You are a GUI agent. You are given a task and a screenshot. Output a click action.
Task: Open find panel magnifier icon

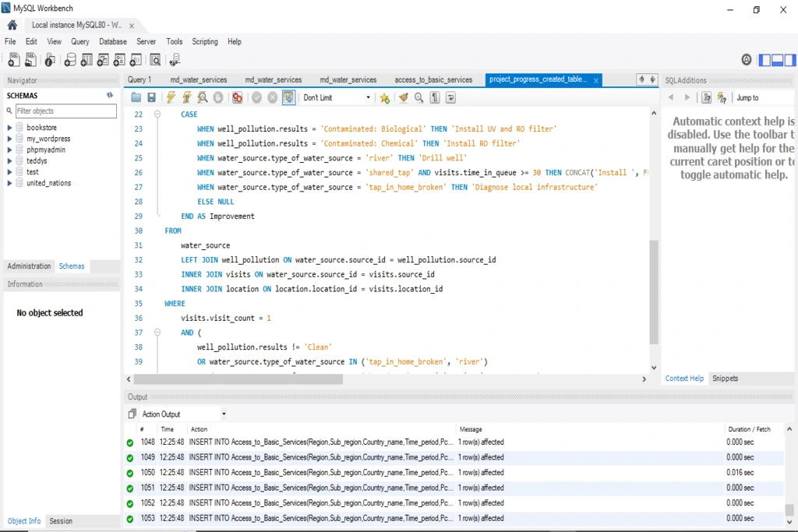tap(418, 97)
